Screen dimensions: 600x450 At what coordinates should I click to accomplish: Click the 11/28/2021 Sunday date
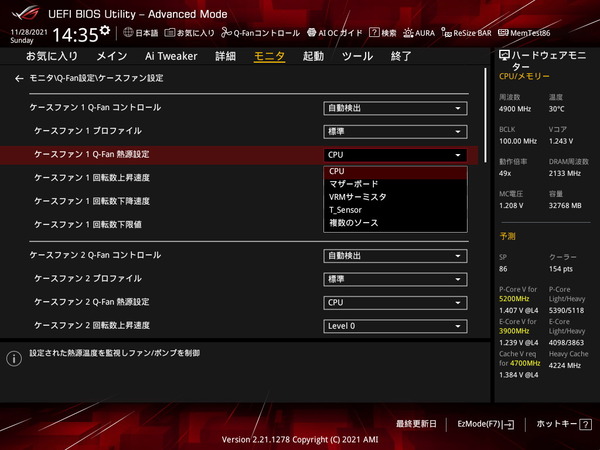[x=29, y=36]
